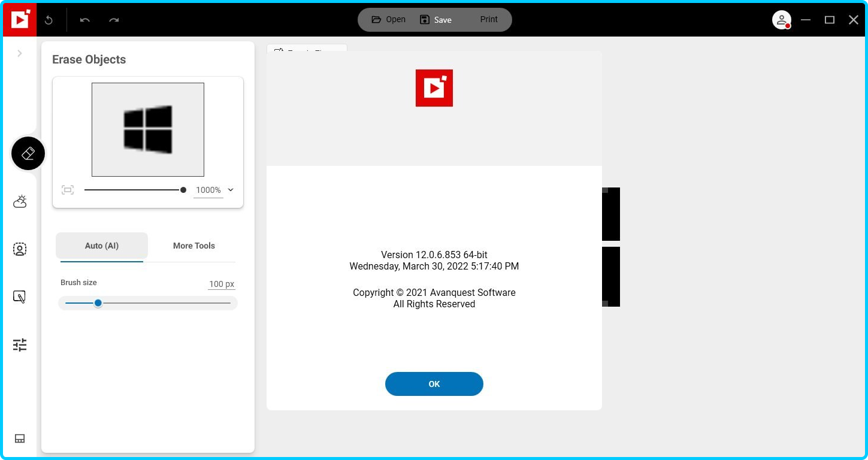The image size is (868, 460).
Task: Click the About dialog logo
Action: pyautogui.click(x=434, y=88)
